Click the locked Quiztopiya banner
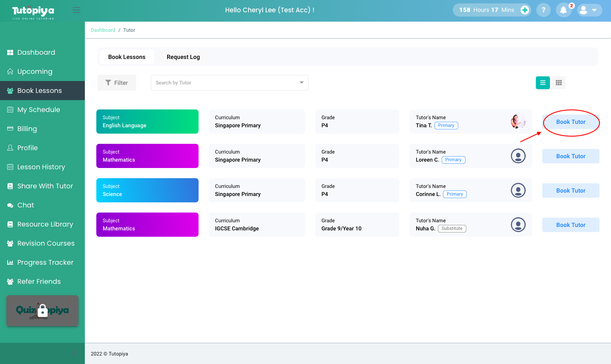The height and width of the screenshot is (364, 611). click(x=42, y=311)
